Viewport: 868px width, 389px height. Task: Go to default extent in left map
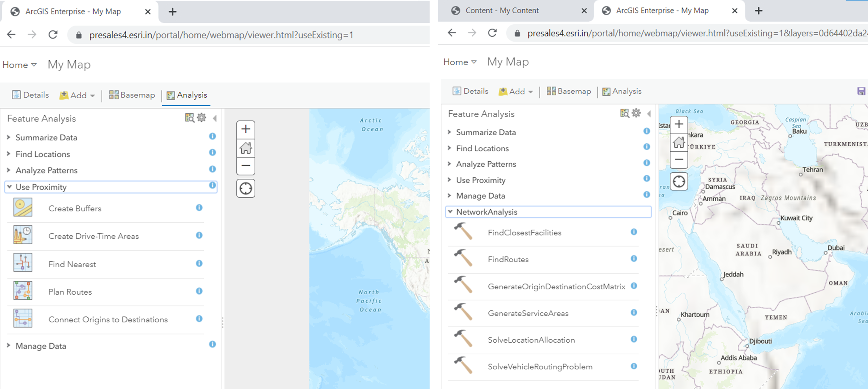click(245, 148)
